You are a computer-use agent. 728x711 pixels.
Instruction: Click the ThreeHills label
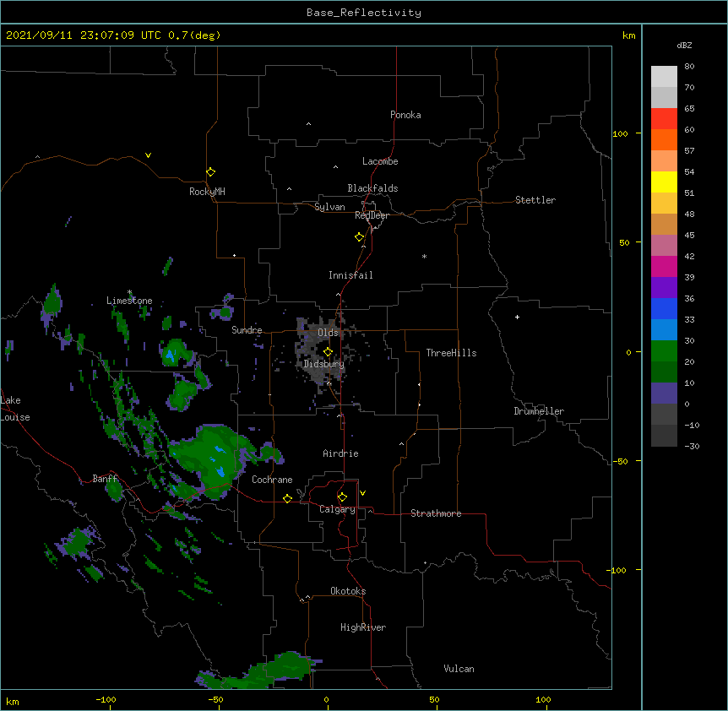[x=451, y=353]
